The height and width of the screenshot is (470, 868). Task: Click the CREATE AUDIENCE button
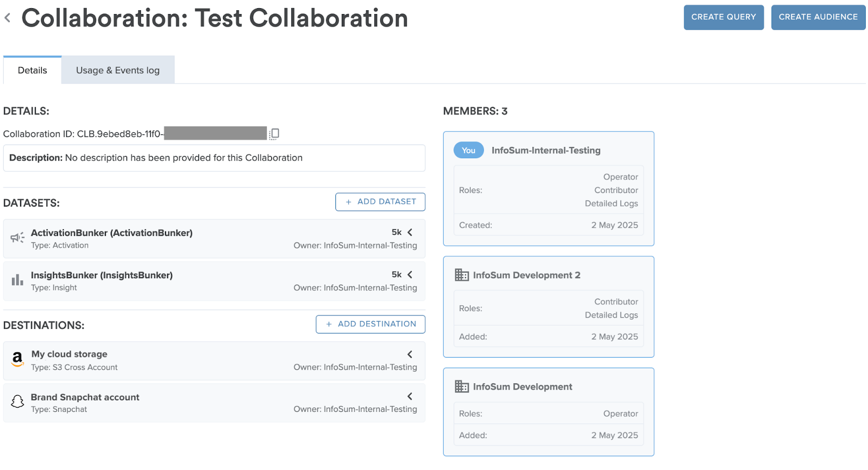(x=818, y=17)
